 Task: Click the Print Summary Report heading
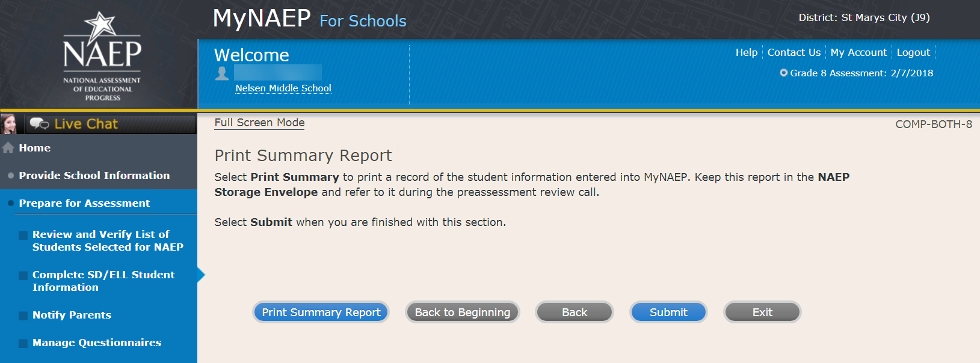pyautogui.click(x=303, y=156)
